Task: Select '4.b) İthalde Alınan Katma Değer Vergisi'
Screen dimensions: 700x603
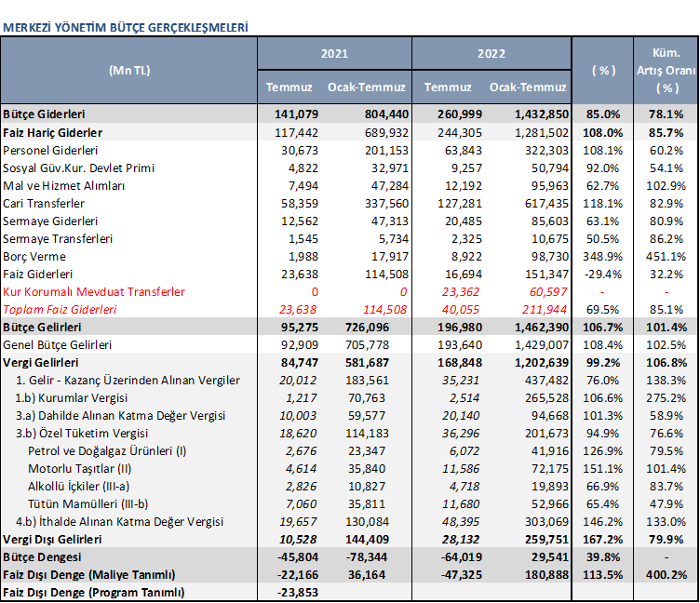Action: (119, 522)
